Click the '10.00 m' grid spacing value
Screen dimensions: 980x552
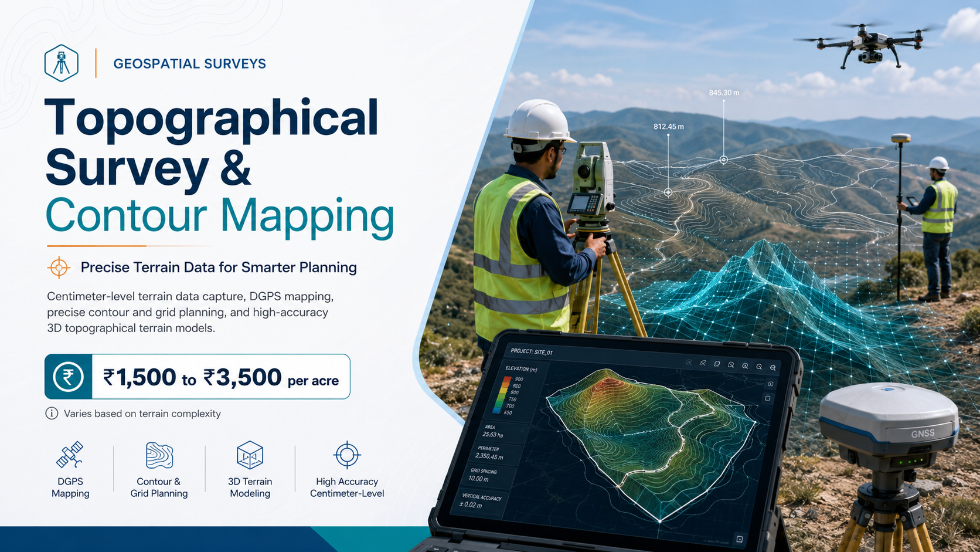[x=478, y=479]
